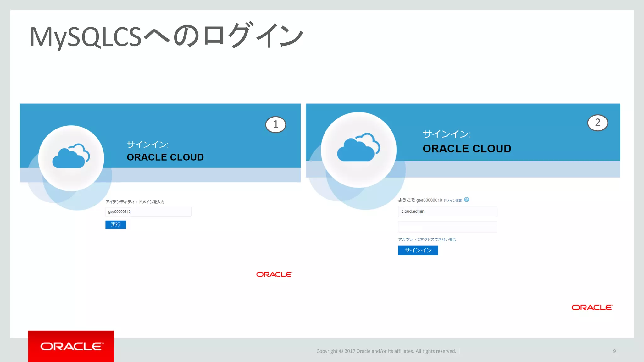Click the 実行 button in left panel
Image resolution: width=644 pixels, height=362 pixels.
click(x=115, y=224)
